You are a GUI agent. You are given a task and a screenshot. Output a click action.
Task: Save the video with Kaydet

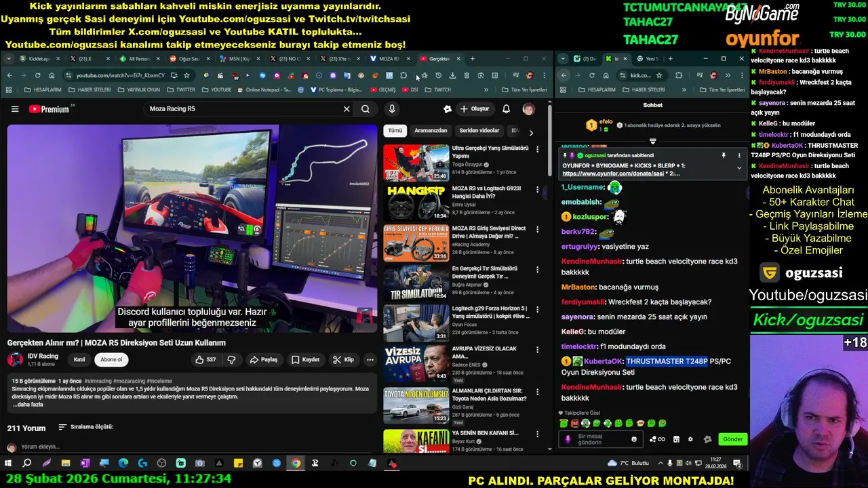[305, 360]
